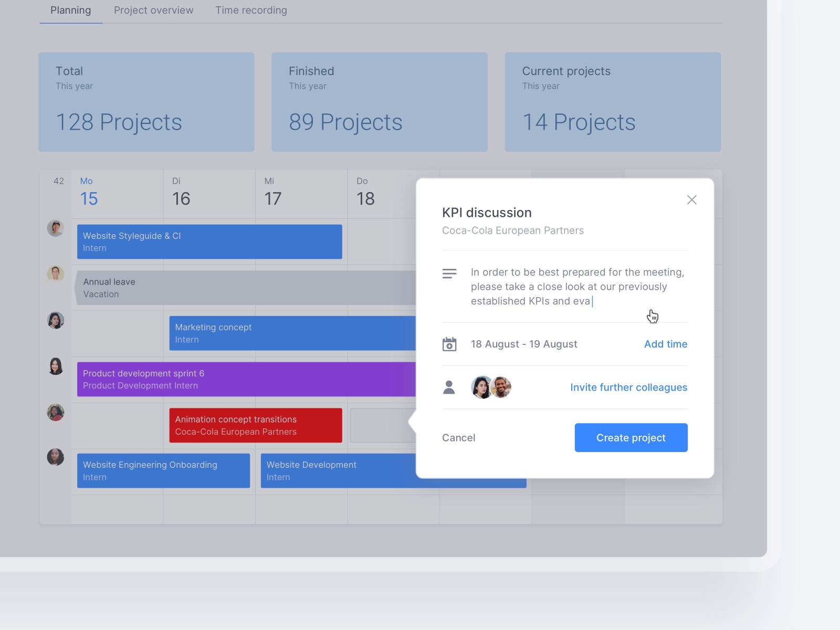Select Monday 15 column header
This screenshot has width=840, height=630.
point(117,193)
